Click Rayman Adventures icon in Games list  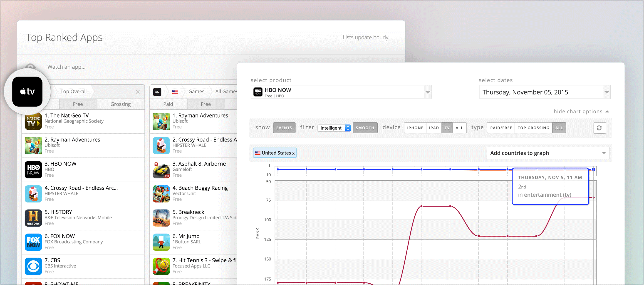pos(161,122)
